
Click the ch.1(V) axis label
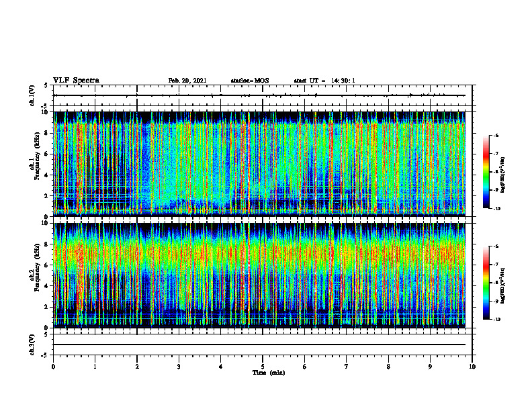pyautogui.click(x=32, y=95)
